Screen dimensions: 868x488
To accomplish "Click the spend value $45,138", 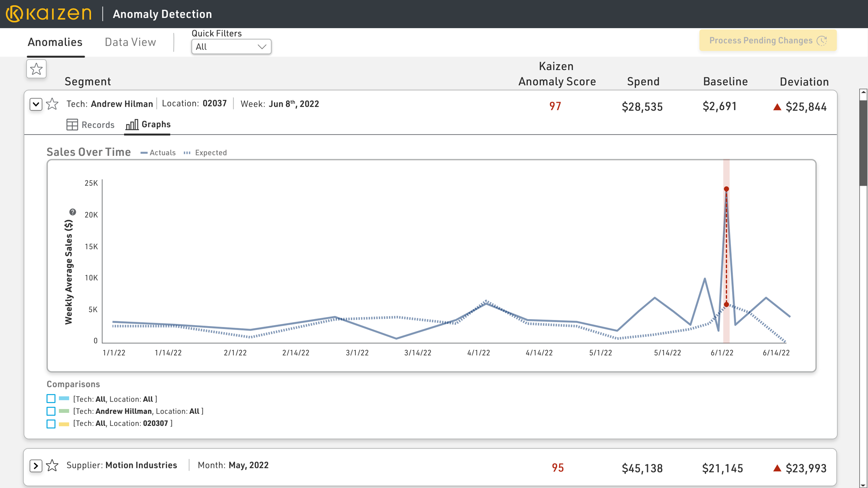I will point(642,468).
